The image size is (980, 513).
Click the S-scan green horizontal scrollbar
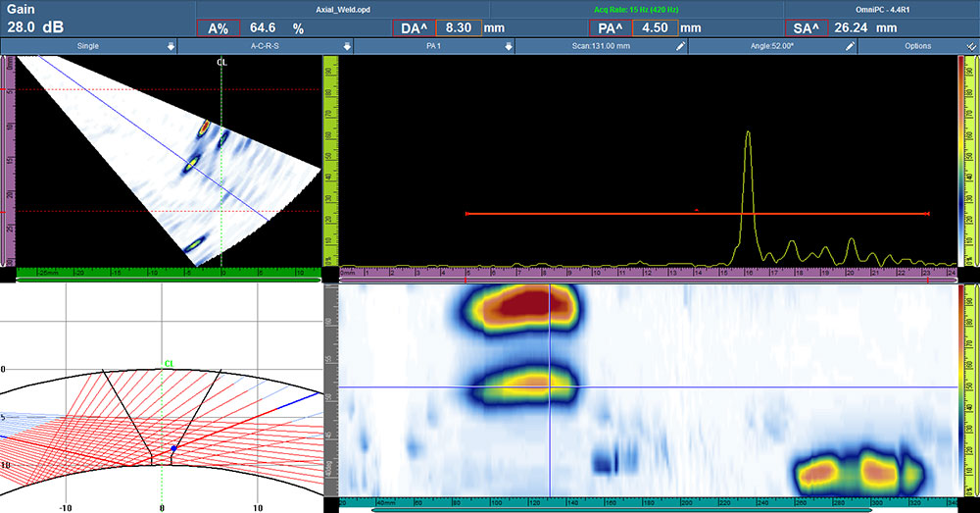point(169,280)
